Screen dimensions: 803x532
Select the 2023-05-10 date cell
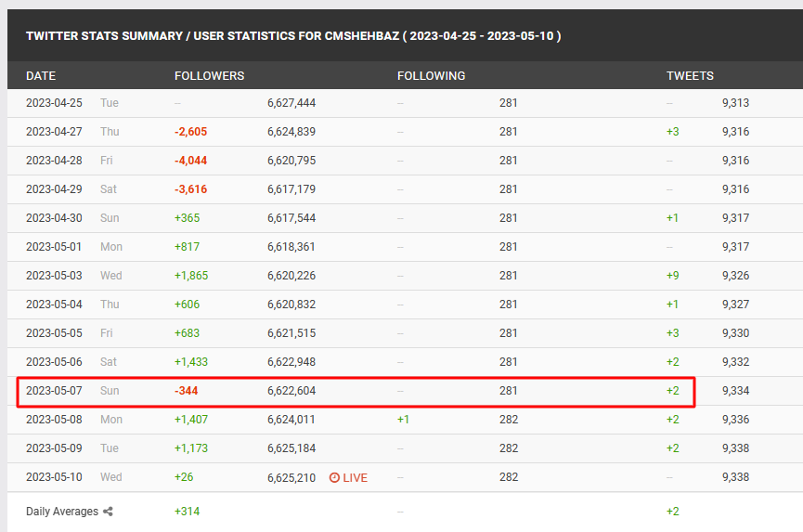pos(55,477)
